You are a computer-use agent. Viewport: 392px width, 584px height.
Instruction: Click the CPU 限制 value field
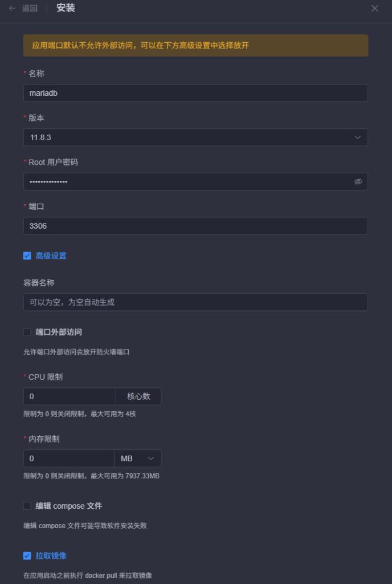[68, 396]
